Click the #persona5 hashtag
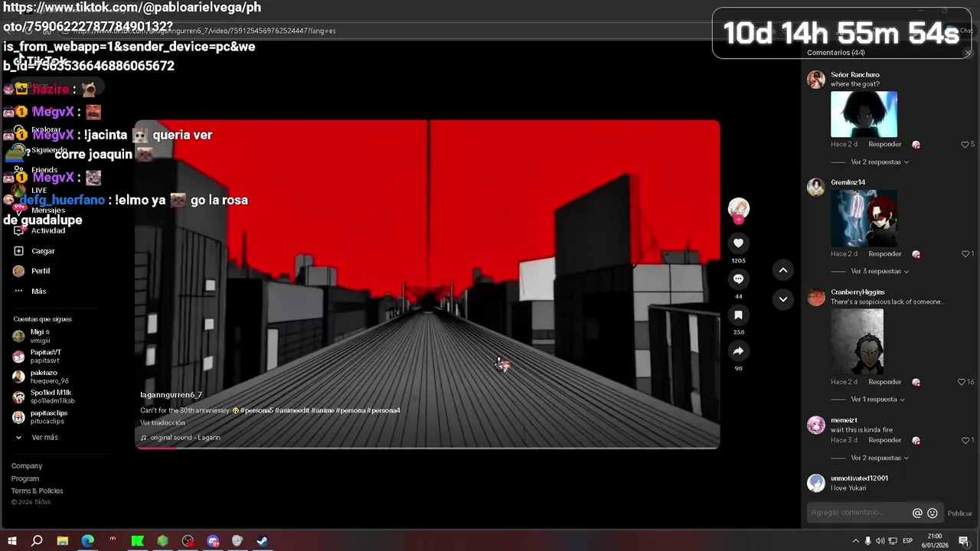 coord(257,411)
